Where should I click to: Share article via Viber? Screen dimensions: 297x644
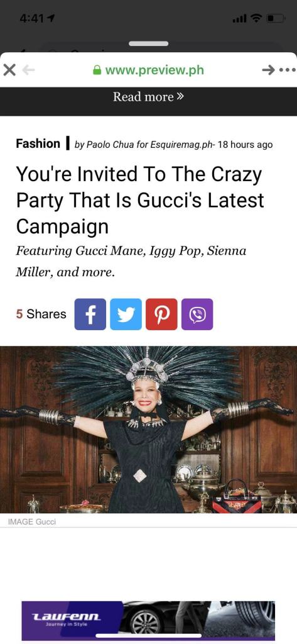(x=197, y=314)
